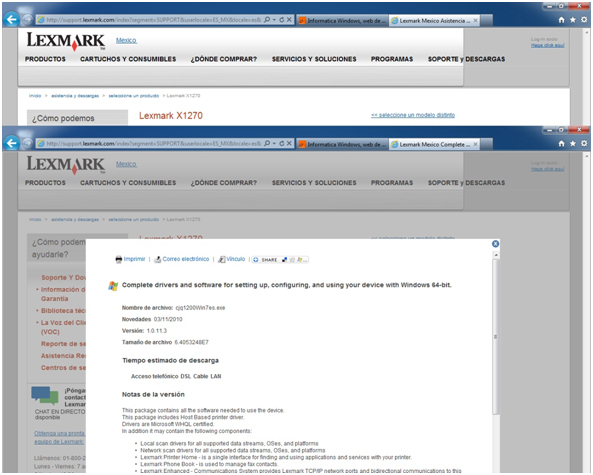The width and height of the screenshot is (593, 475).
Task: Open the tools gear in the lower browser window
Action: [584, 144]
